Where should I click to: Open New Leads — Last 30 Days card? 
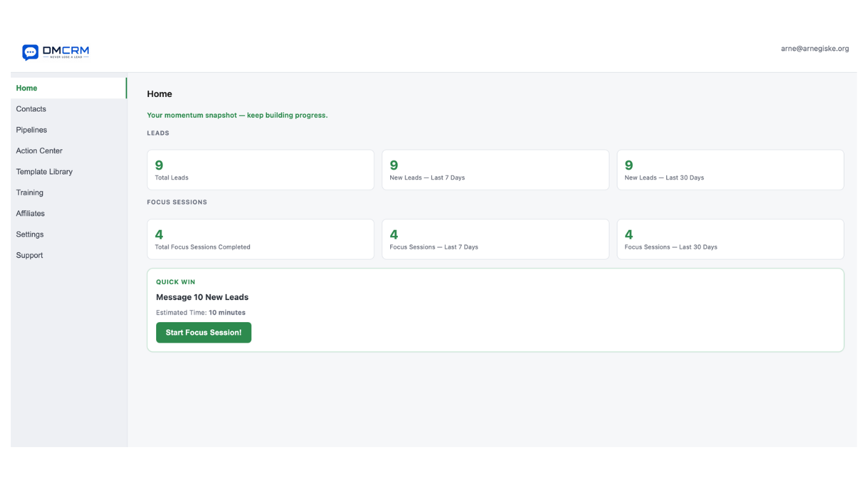[730, 170]
